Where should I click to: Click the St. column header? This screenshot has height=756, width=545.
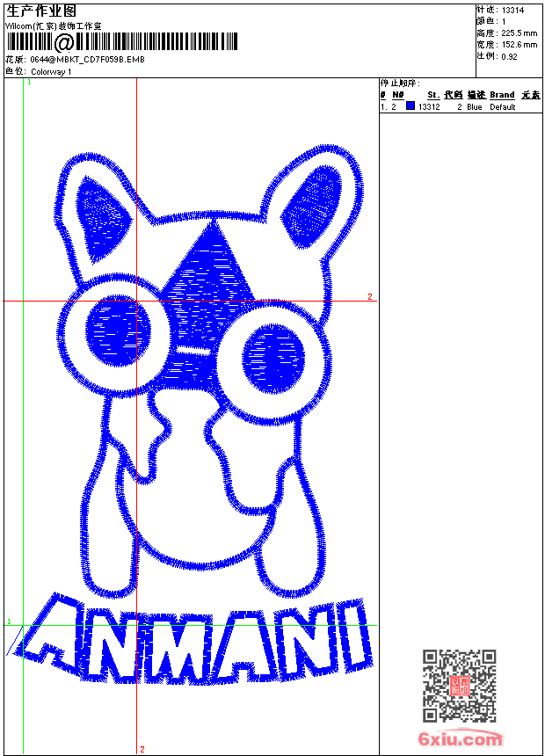click(x=433, y=95)
